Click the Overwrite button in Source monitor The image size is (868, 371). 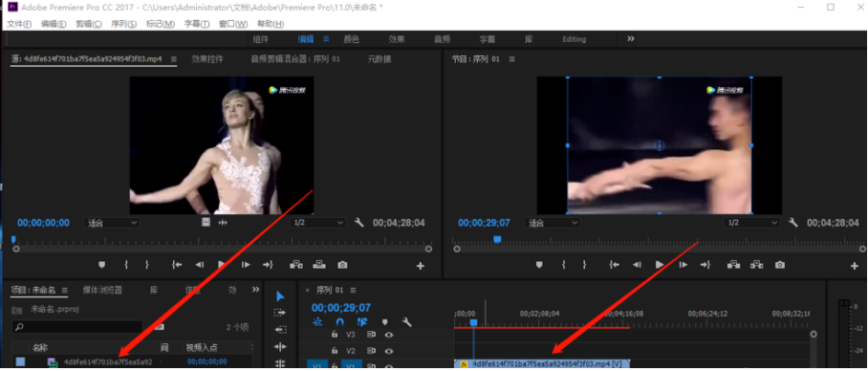coord(319,265)
